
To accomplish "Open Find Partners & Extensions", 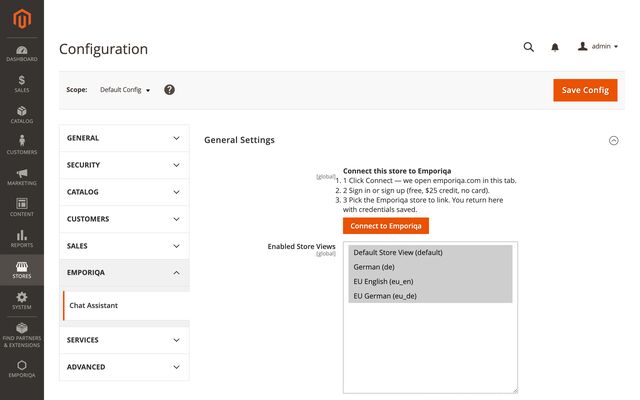I will pos(22,335).
